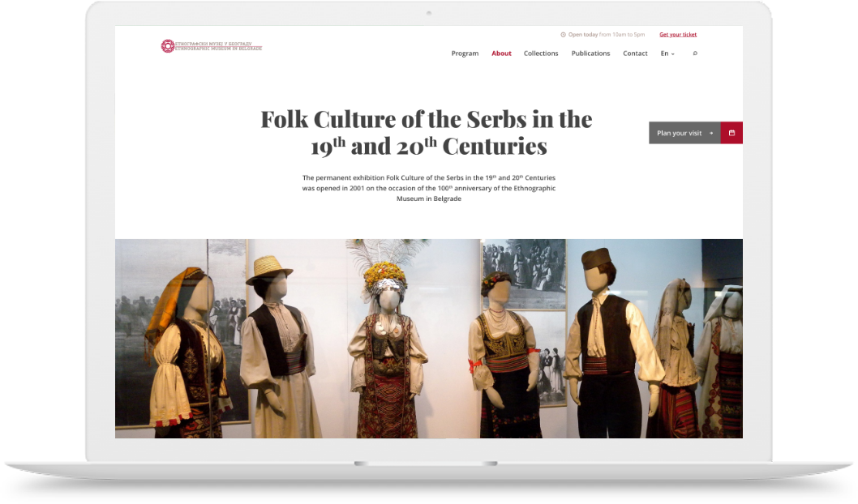Click the clock icon beside opening hours
The height and width of the screenshot is (504, 858).
tap(563, 35)
